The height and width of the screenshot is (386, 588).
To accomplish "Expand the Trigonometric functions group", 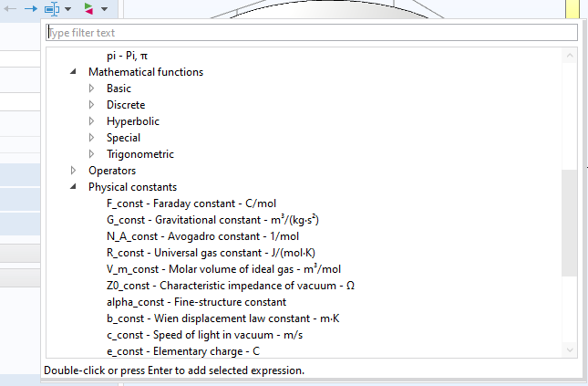I will coord(91,154).
